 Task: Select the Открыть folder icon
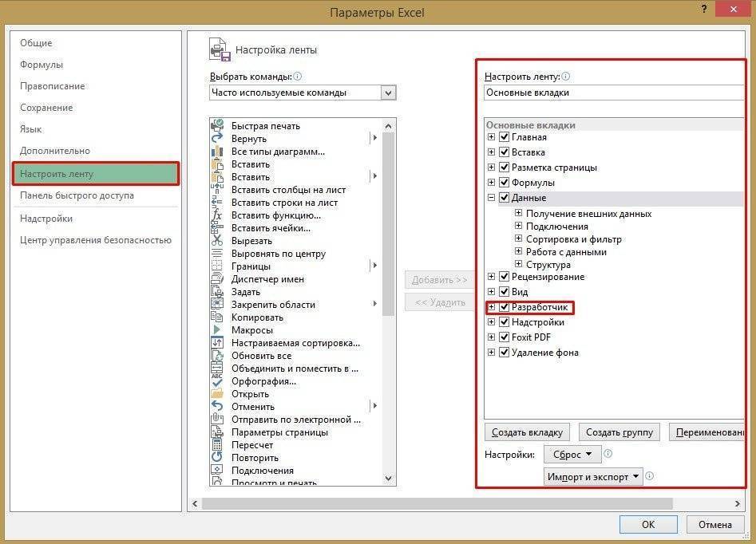tap(217, 394)
